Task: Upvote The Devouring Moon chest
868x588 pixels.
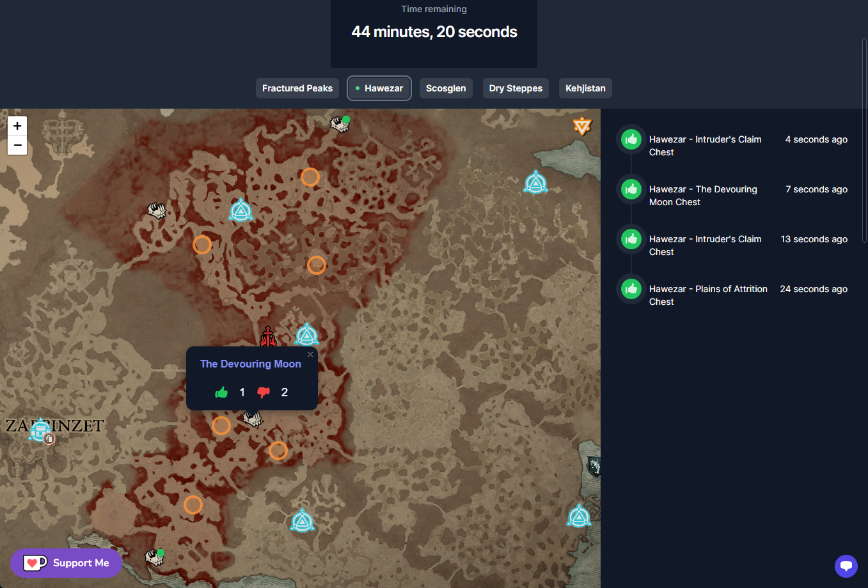Action: tap(221, 392)
